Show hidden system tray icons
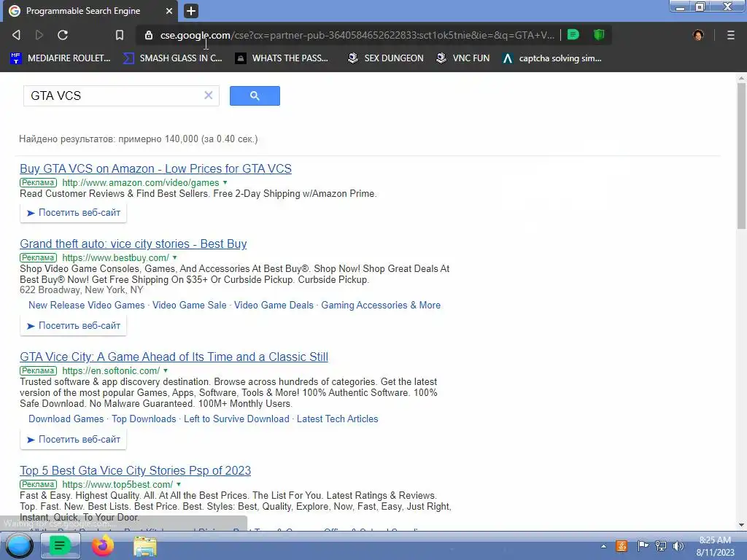Image resolution: width=747 pixels, height=560 pixels. pyautogui.click(x=603, y=546)
